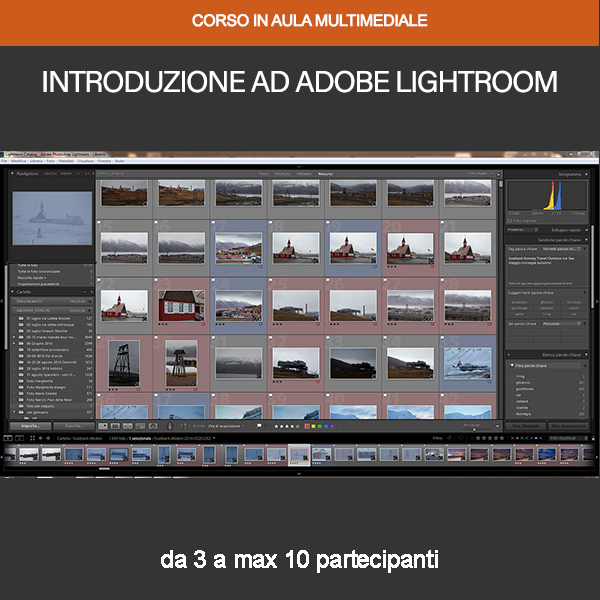This screenshot has width=600, height=600.
Task: Go forward with filmstrip right arrow
Action: pos(48,438)
